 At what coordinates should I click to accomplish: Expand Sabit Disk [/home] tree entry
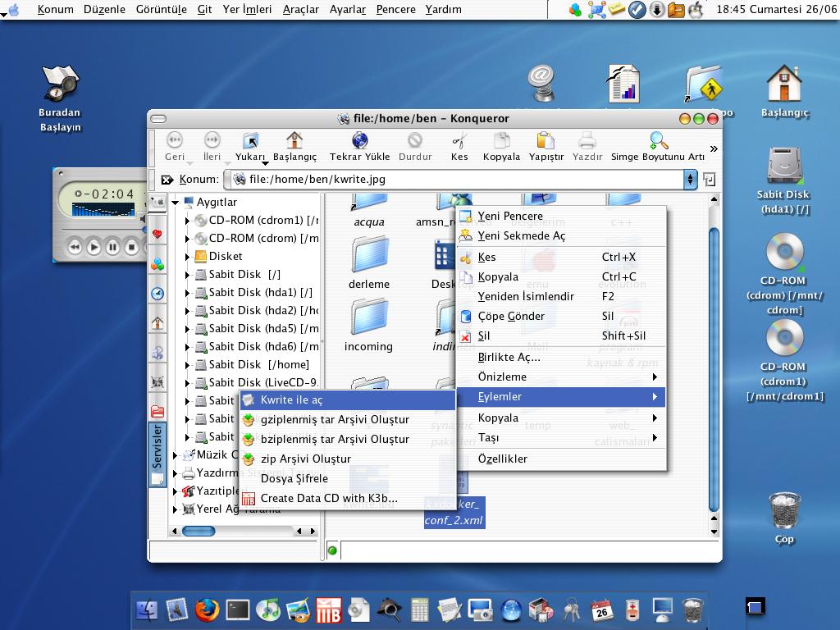(x=187, y=365)
